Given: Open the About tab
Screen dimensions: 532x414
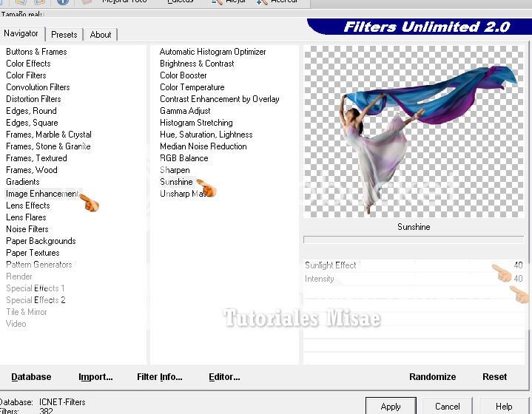Looking at the screenshot, I should point(101,35).
